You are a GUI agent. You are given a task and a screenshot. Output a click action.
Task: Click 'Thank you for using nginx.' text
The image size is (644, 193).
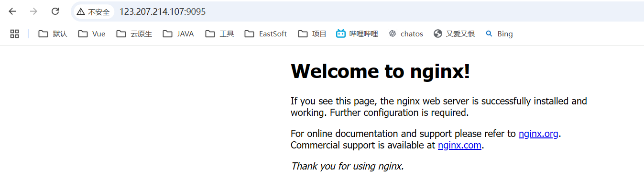(x=348, y=166)
